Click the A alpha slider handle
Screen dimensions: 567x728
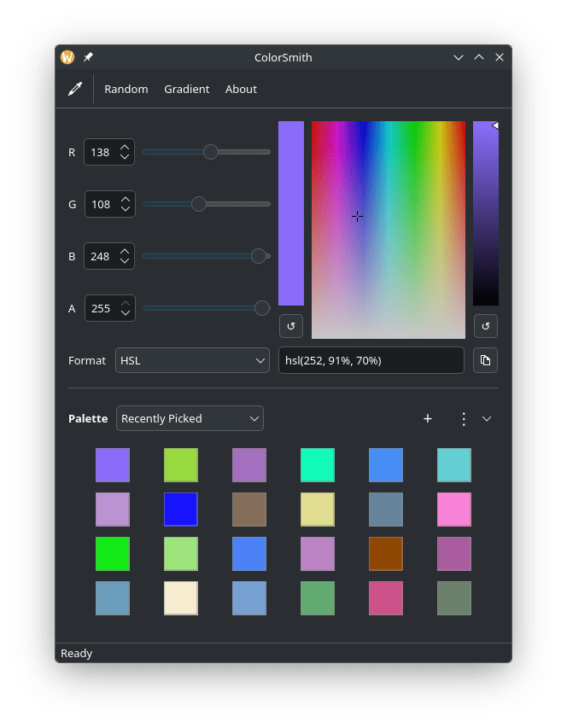tap(262, 308)
